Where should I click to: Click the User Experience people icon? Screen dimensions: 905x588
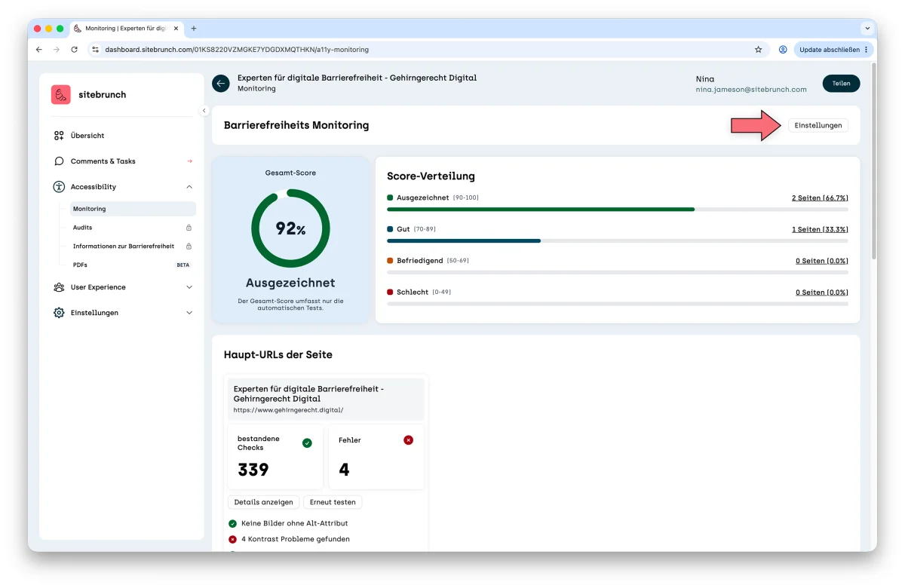click(x=59, y=287)
